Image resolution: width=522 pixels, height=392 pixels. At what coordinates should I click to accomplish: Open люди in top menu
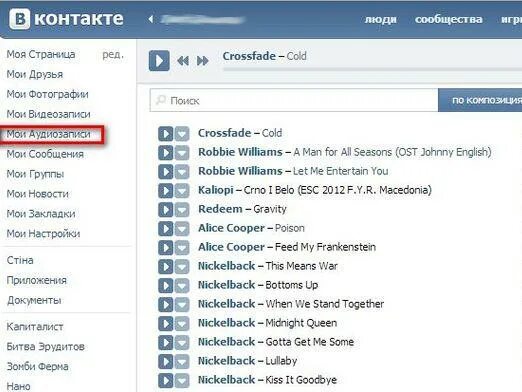(x=380, y=20)
